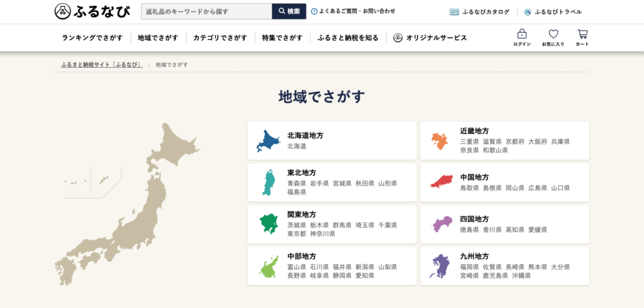Click 関東地方 region heading
Screen dimensions: 644x308
tap(301, 214)
